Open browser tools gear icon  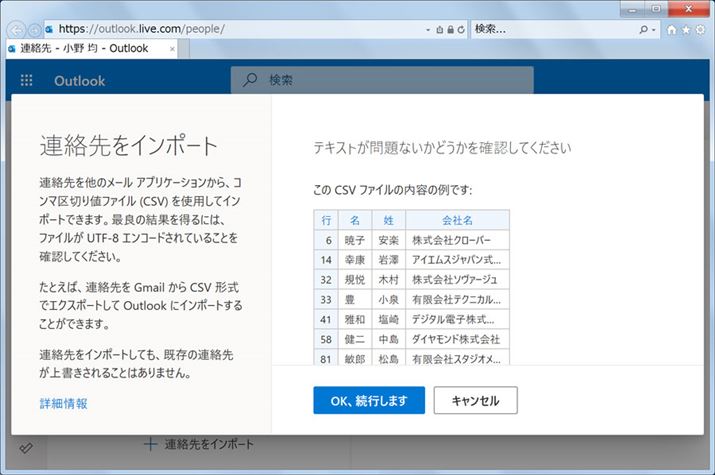point(700,30)
